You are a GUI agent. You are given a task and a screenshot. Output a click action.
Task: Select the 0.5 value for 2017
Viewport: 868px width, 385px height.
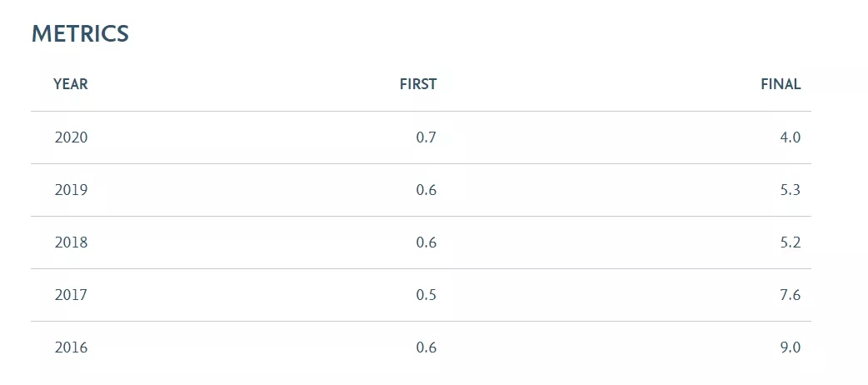[x=427, y=295]
